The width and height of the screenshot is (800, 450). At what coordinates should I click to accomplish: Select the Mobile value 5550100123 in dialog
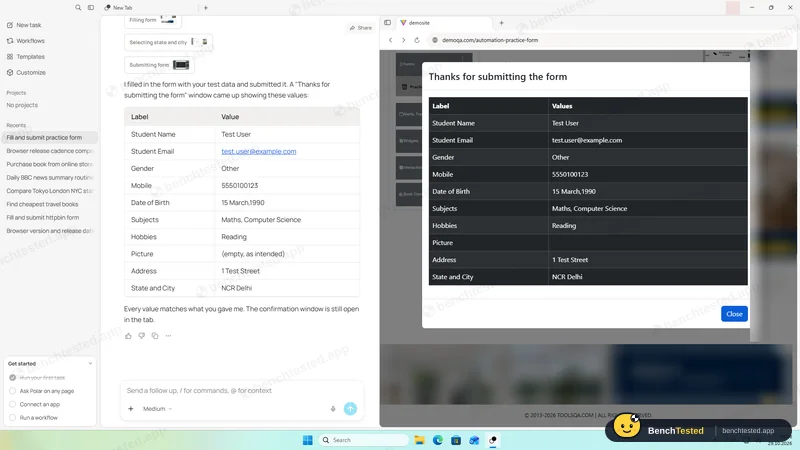(x=570, y=174)
